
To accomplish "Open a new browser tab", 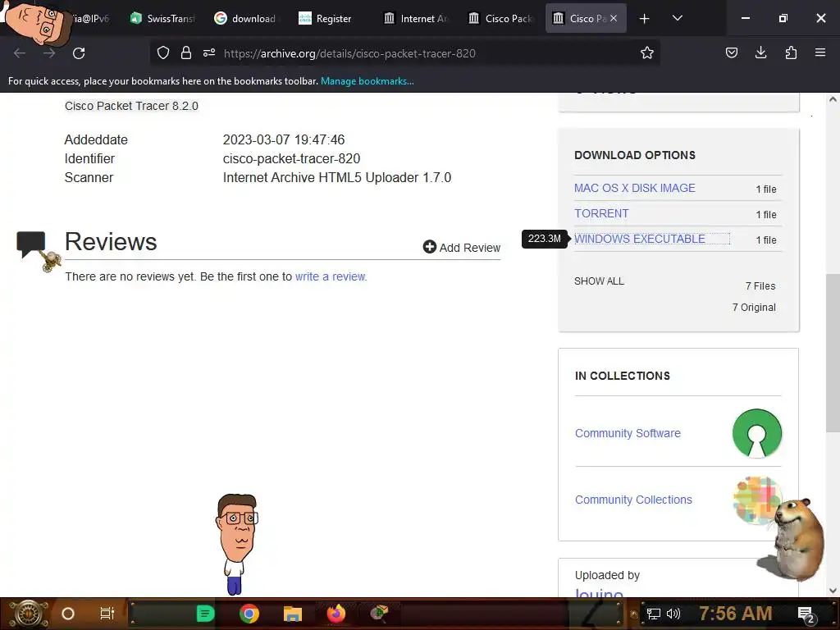I will [x=645, y=19].
